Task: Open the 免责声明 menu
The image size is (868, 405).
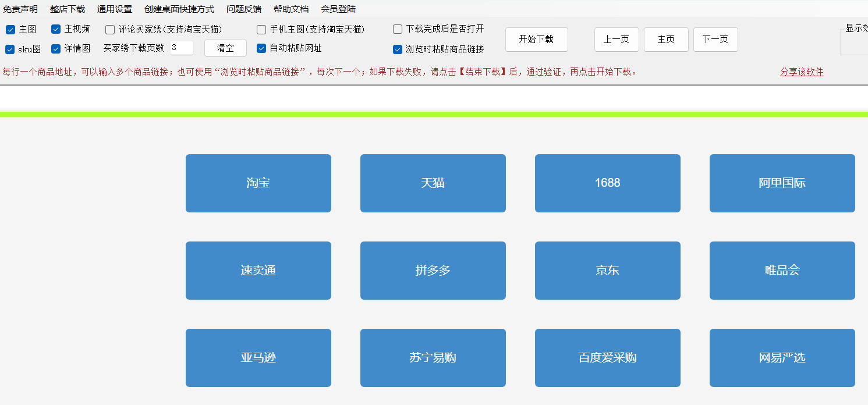Action: 20,9
